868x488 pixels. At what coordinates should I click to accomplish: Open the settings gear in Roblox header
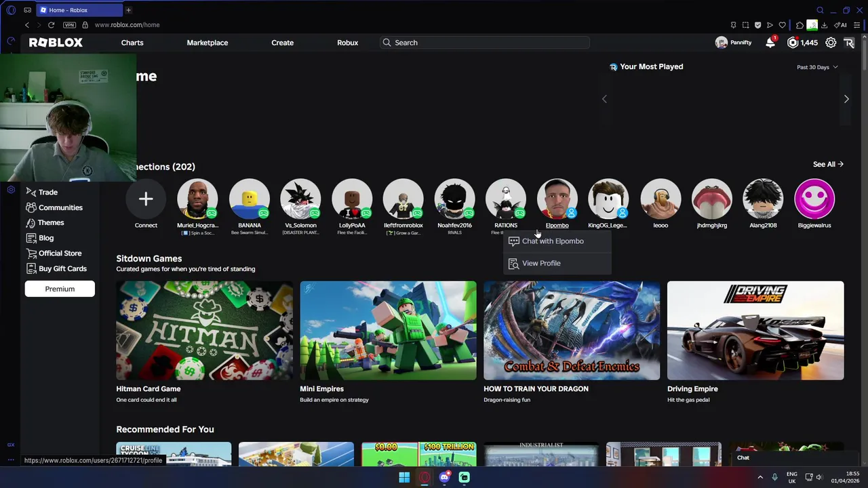(831, 43)
